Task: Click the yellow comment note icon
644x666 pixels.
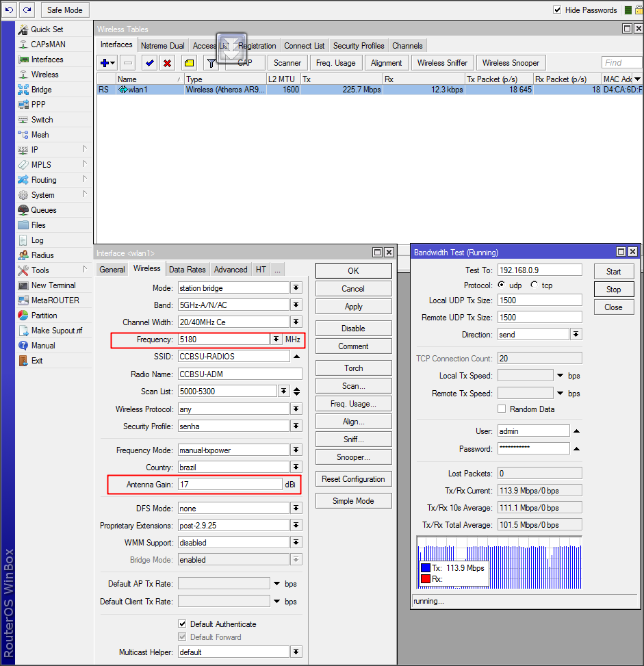Action: pos(190,63)
